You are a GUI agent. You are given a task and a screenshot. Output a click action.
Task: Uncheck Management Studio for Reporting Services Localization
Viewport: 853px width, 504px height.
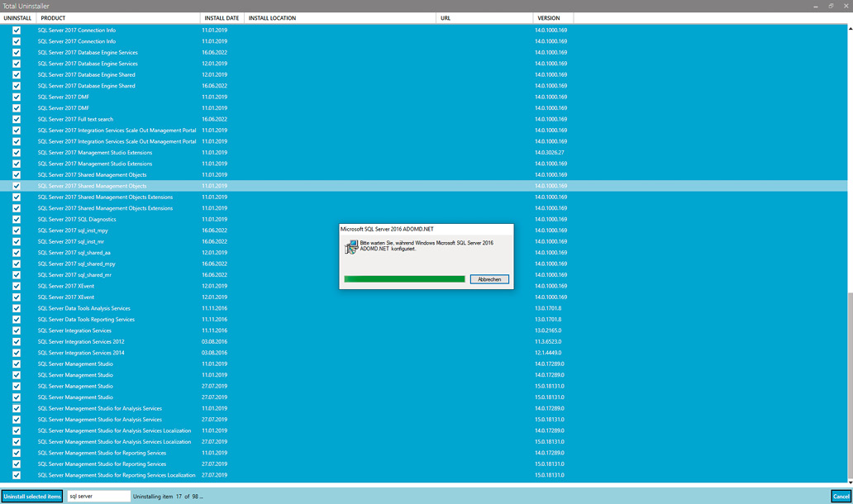[x=17, y=475]
